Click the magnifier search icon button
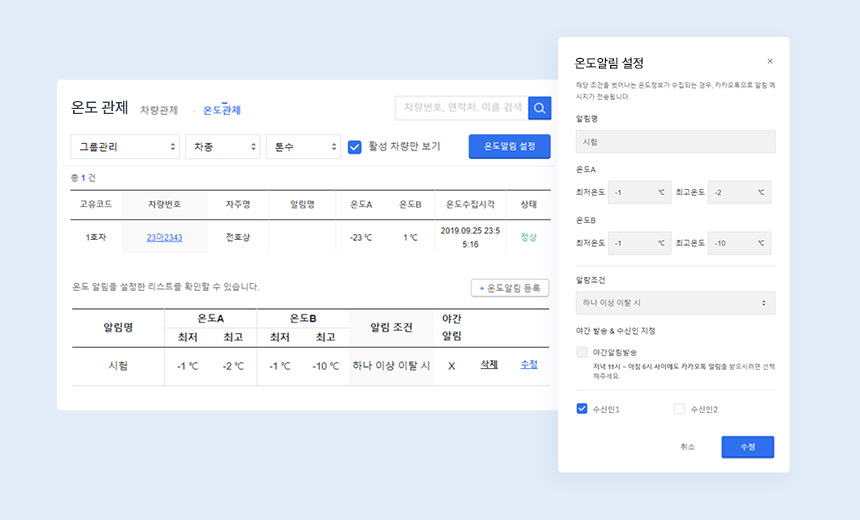 [x=540, y=108]
